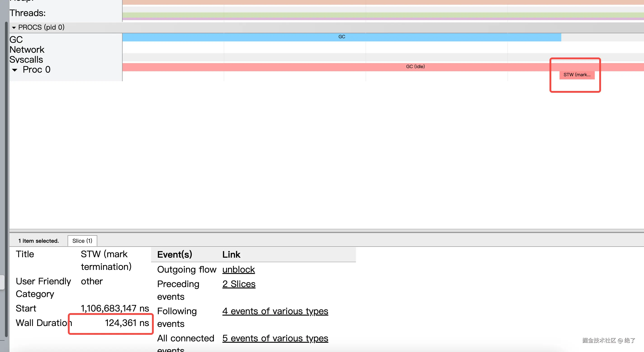The width and height of the screenshot is (644, 352).
Task: Click the Network row label
Action: (27, 50)
